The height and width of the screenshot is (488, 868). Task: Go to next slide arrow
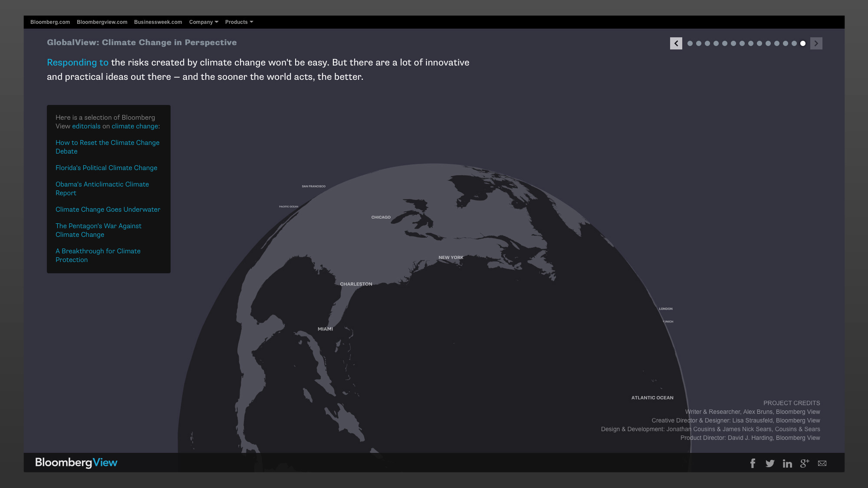coord(816,43)
